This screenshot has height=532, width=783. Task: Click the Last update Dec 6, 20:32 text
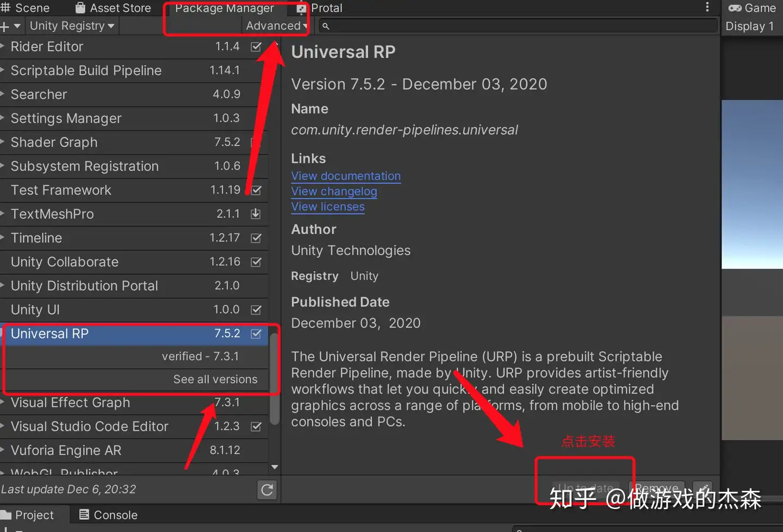click(69, 489)
